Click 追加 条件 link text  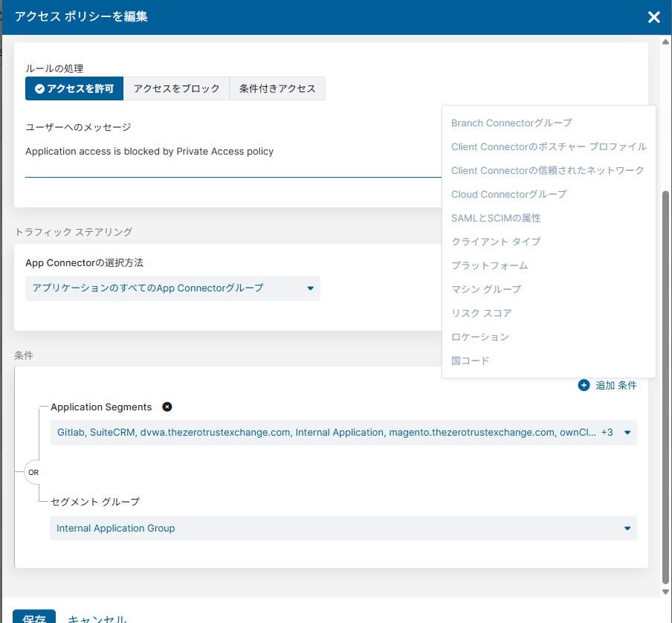[x=616, y=386]
